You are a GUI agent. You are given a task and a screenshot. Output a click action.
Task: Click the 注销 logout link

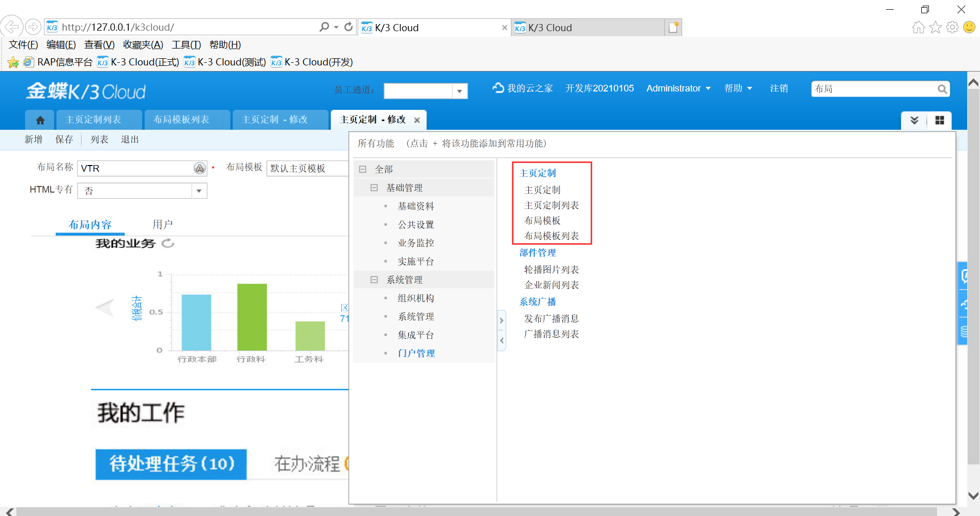(779, 88)
